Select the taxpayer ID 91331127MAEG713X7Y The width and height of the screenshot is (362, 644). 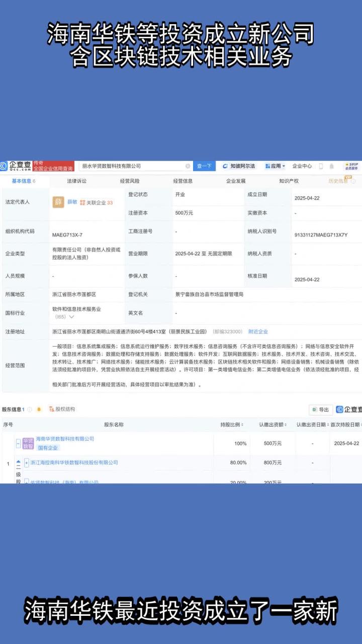[x=321, y=235]
